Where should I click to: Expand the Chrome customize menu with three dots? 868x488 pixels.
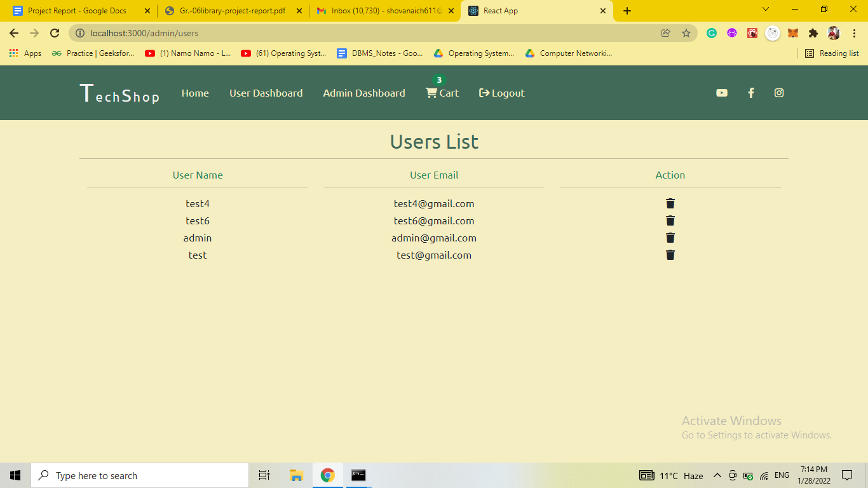854,33
